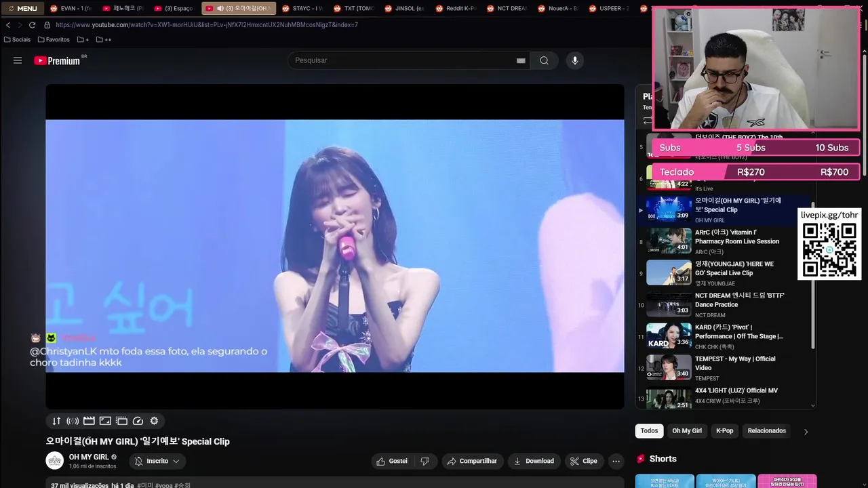Switch to the NouerA tab

pyautogui.click(x=558, y=8)
